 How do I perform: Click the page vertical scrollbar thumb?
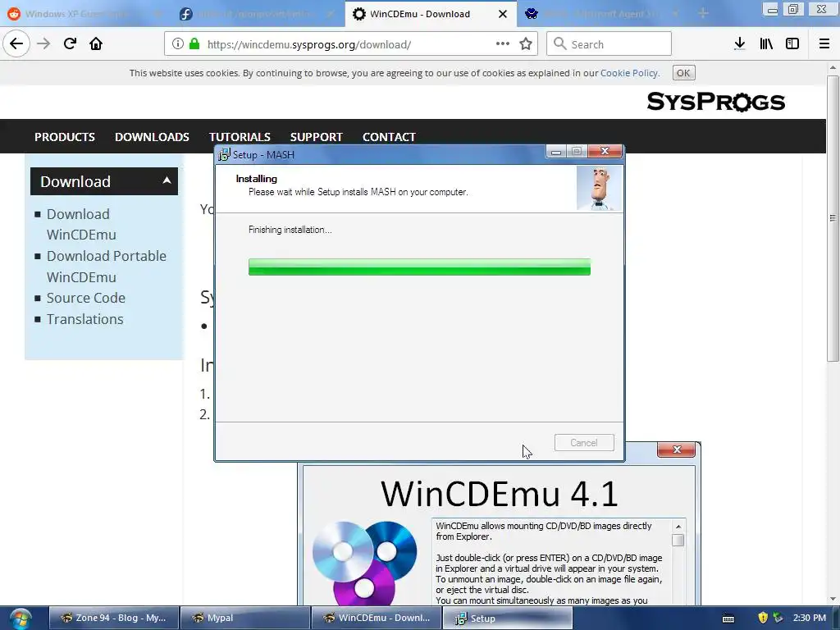pyautogui.click(x=833, y=218)
